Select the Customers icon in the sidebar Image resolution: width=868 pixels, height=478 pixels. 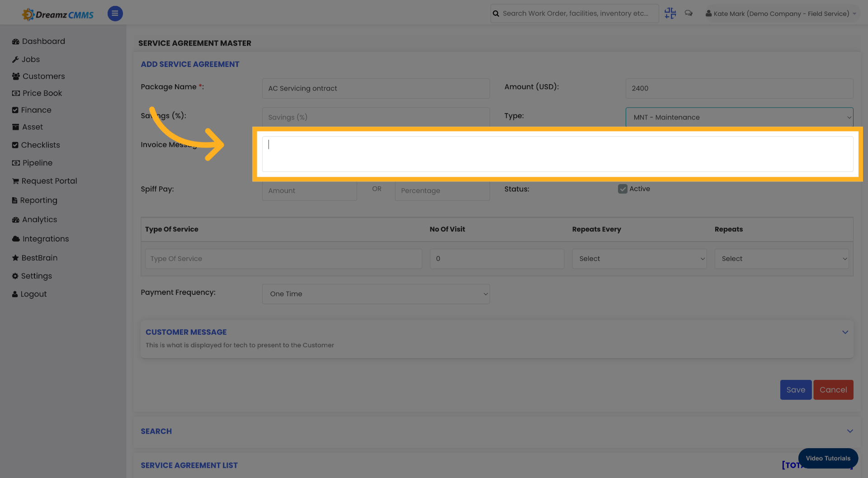[x=15, y=76]
